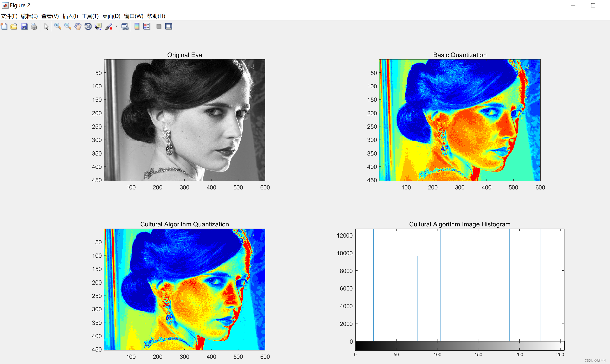
Task: Activate the Pan hand tool
Action: (78, 26)
